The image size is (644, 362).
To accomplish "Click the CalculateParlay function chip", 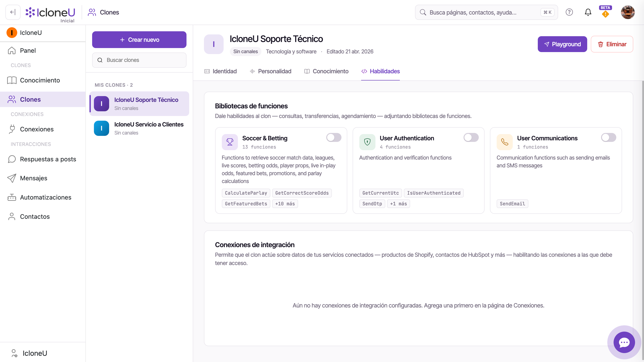I will pos(246,193).
